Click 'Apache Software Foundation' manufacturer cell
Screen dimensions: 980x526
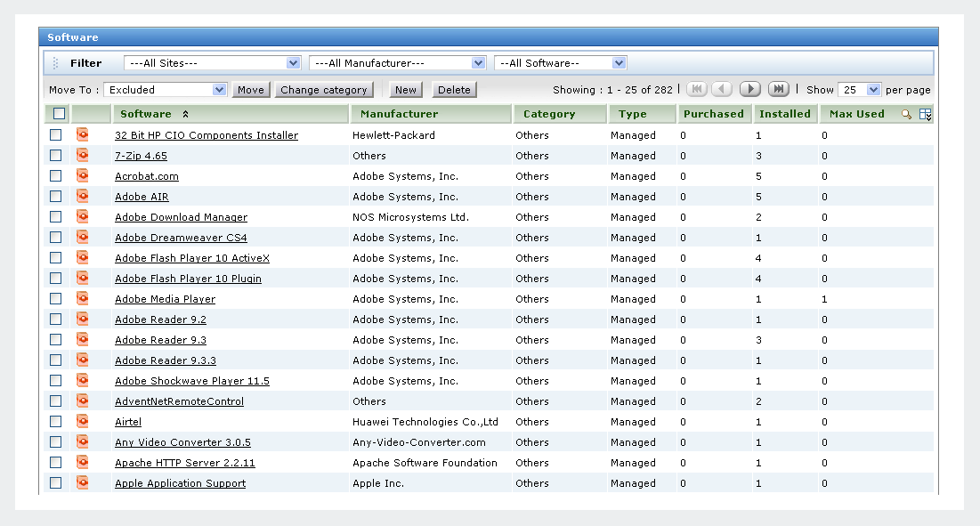pyautogui.click(x=425, y=463)
